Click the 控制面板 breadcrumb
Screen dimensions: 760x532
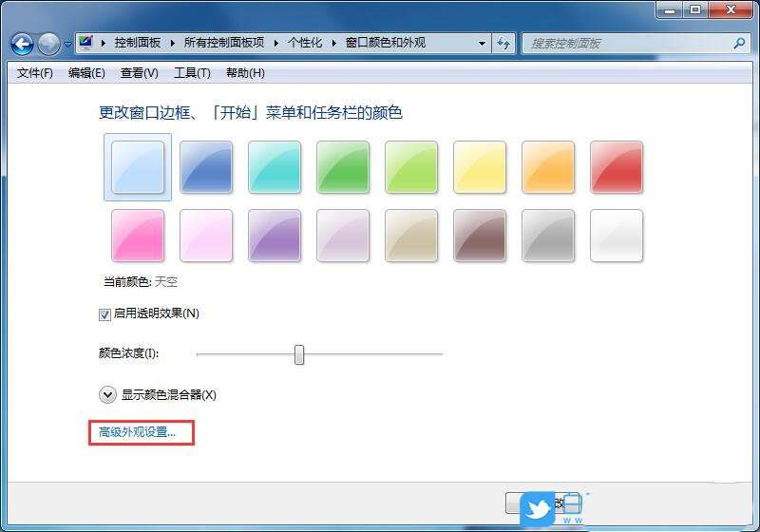[137, 43]
